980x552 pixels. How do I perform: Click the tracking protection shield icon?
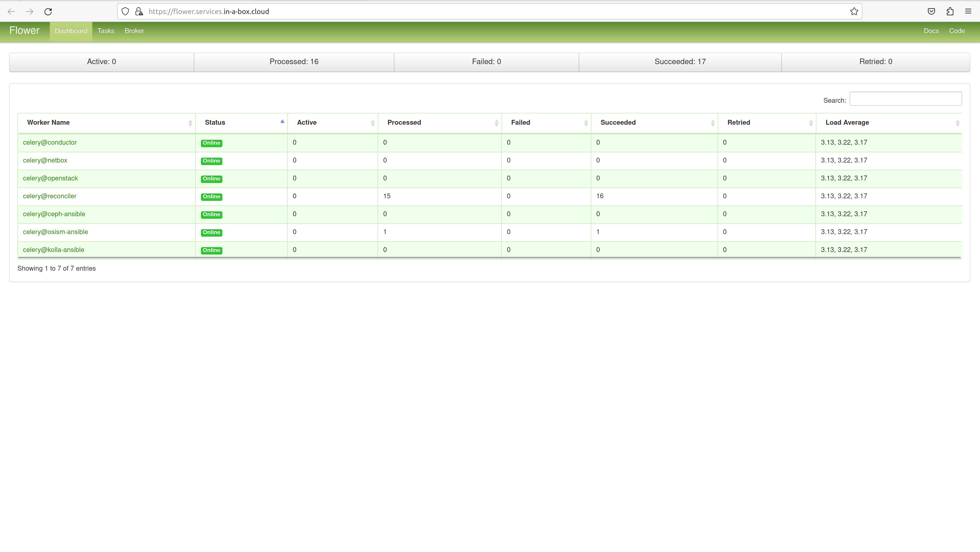click(125, 11)
